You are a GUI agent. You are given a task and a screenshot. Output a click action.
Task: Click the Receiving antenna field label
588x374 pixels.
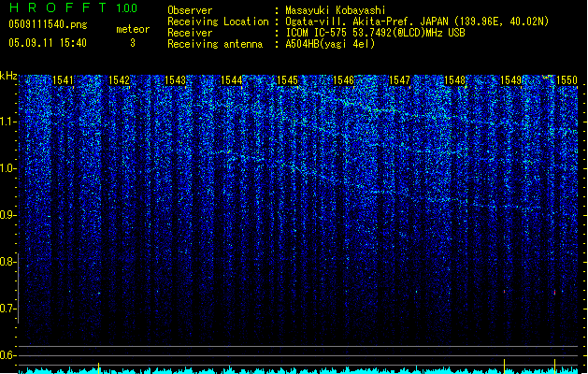tap(215, 44)
